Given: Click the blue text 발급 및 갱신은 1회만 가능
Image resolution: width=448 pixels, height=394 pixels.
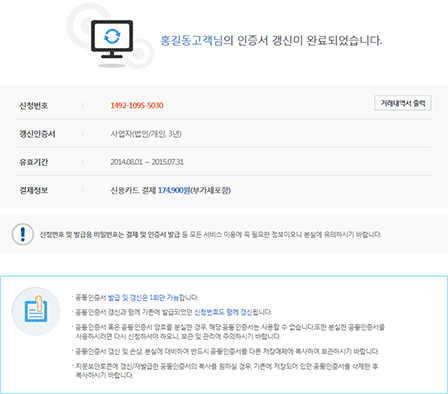Looking at the screenshot, I should (143, 298).
